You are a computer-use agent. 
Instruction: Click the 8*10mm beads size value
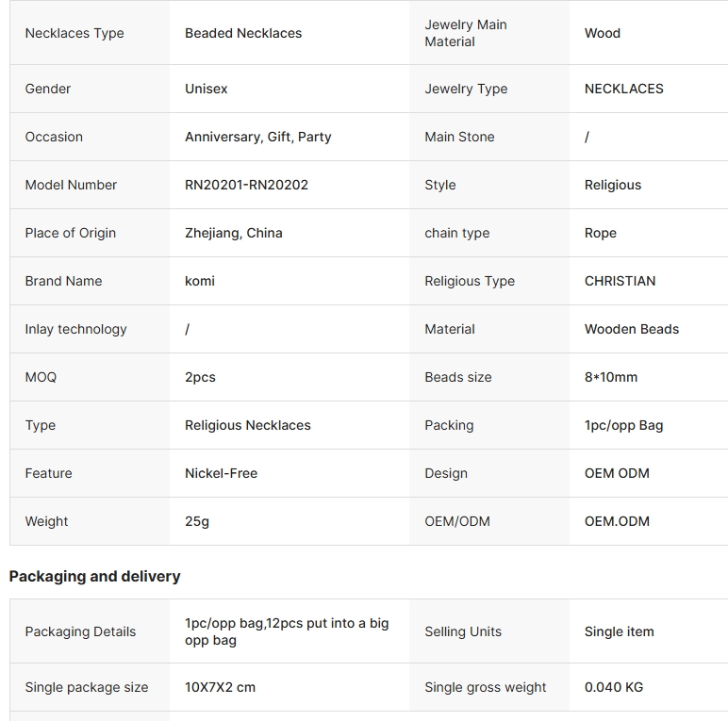coord(610,377)
